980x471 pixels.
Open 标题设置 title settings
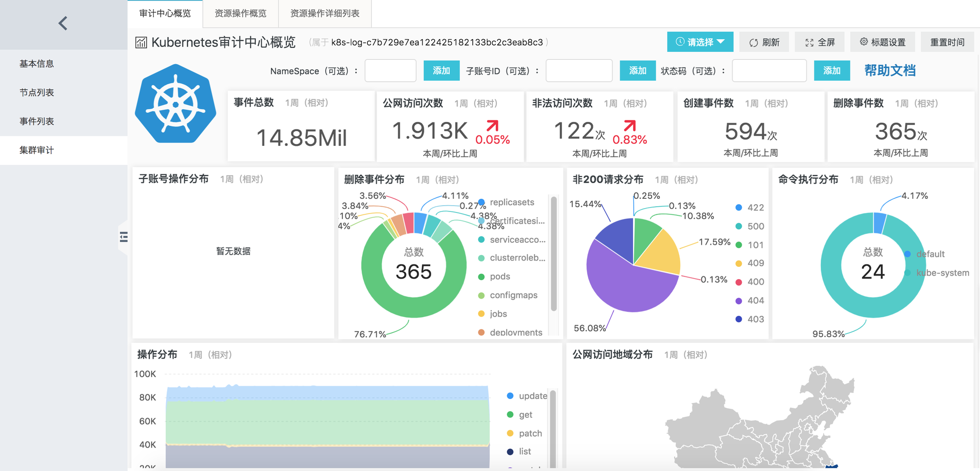point(882,42)
